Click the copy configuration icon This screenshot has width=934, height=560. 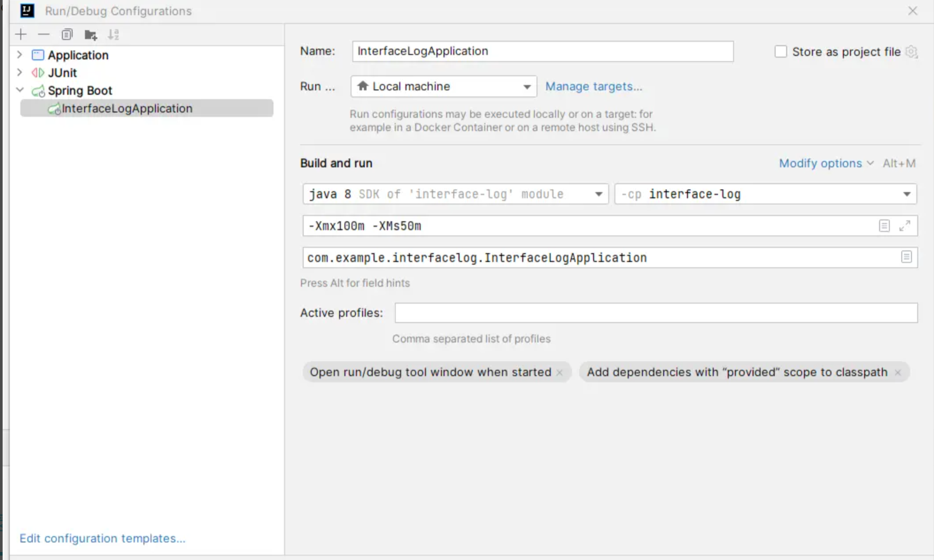tap(67, 34)
